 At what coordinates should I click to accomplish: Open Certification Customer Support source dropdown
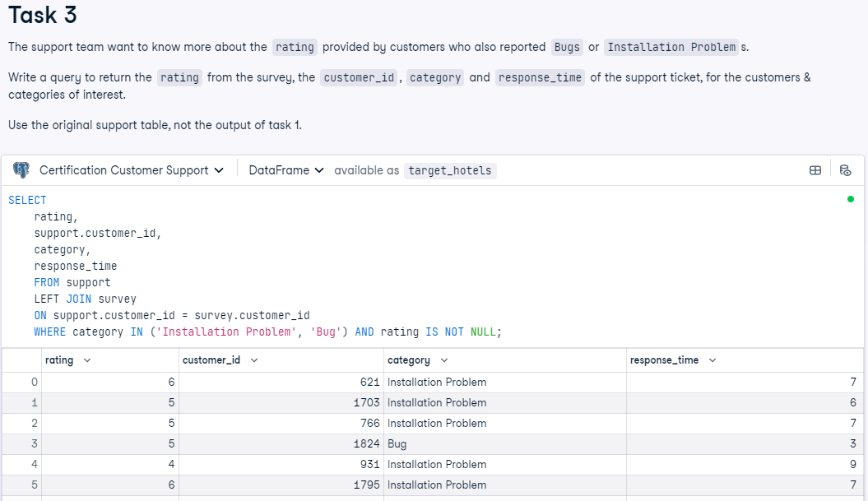click(x=132, y=170)
